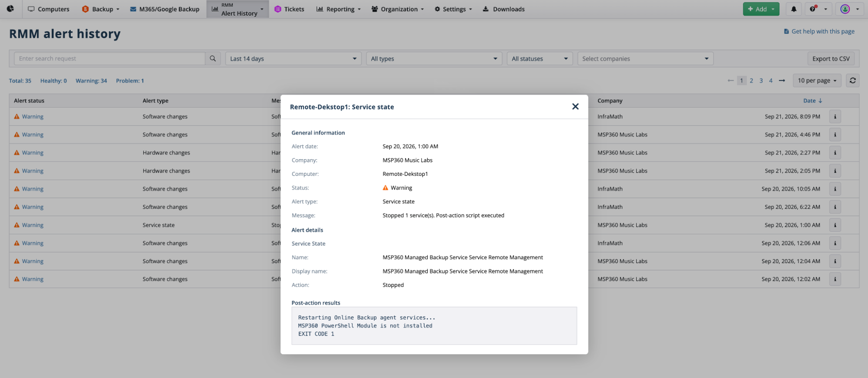Image resolution: width=868 pixels, height=378 pixels.
Task: Open info icon for Sep 21, 4:46 PM alert
Action: coord(835,135)
